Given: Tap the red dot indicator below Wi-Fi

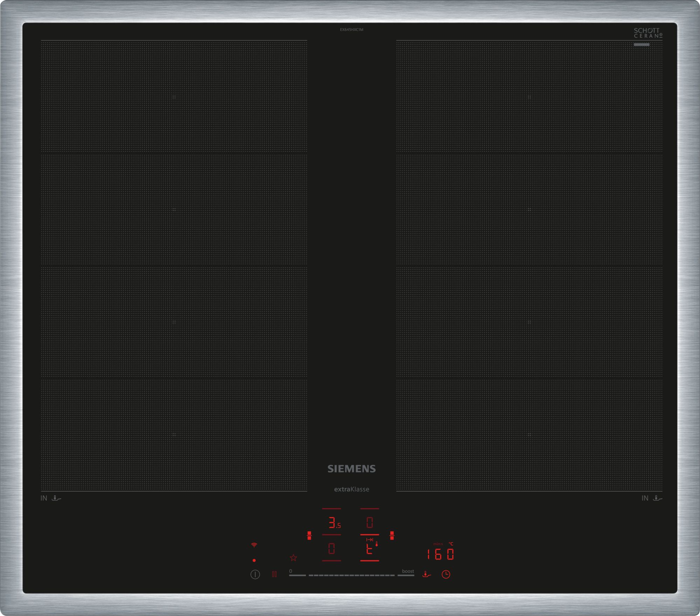Looking at the screenshot, I should click(x=254, y=560).
